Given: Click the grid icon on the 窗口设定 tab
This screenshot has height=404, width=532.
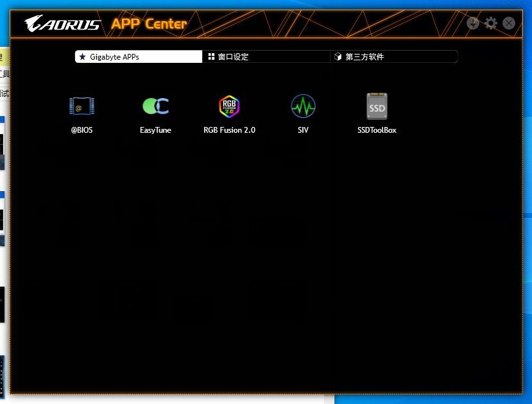Looking at the screenshot, I should tap(210, 56).
